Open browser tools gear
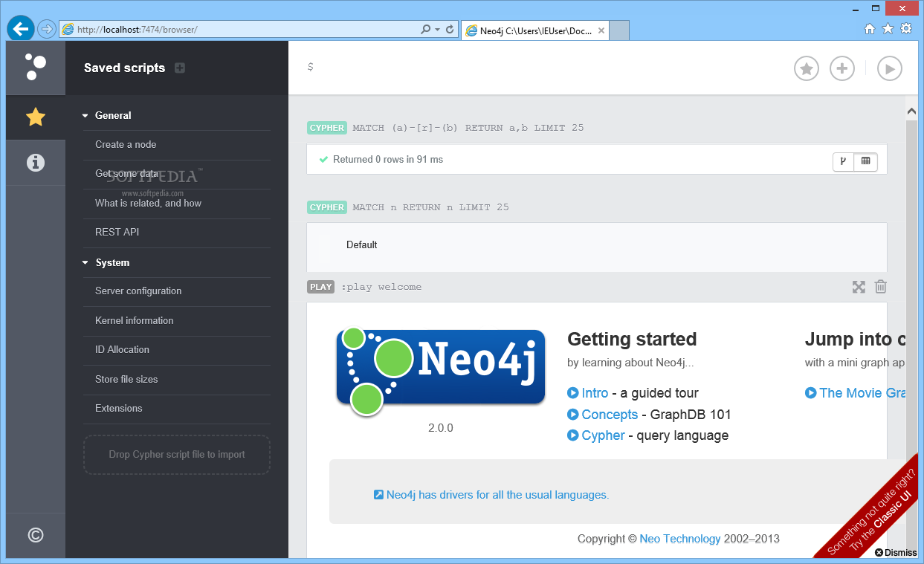The height and width of the screenshot is (564, 924). [x=906, y=29]
